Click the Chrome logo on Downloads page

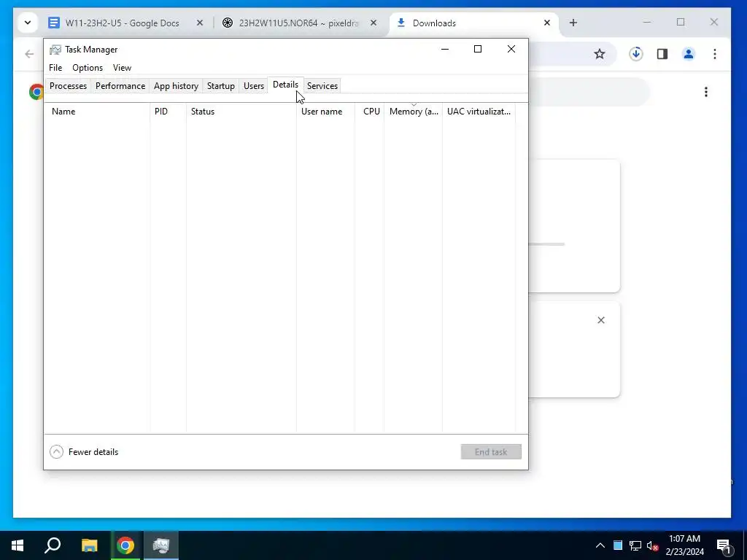36,91
